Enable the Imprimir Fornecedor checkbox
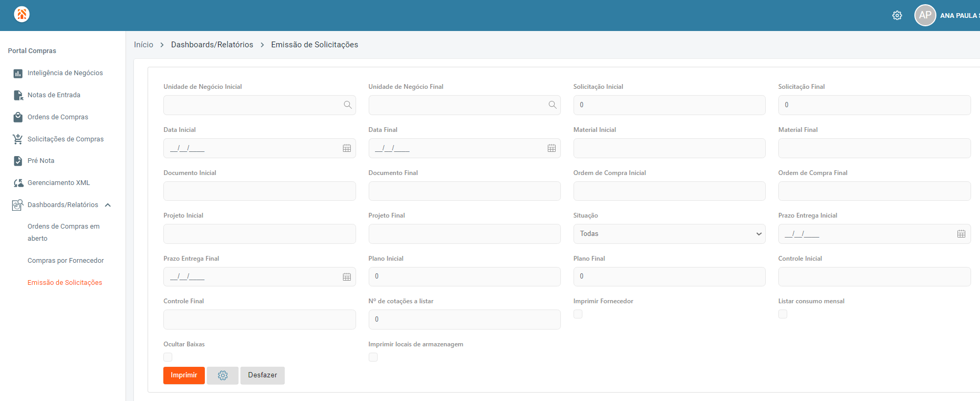 click(x=578, y=314)
